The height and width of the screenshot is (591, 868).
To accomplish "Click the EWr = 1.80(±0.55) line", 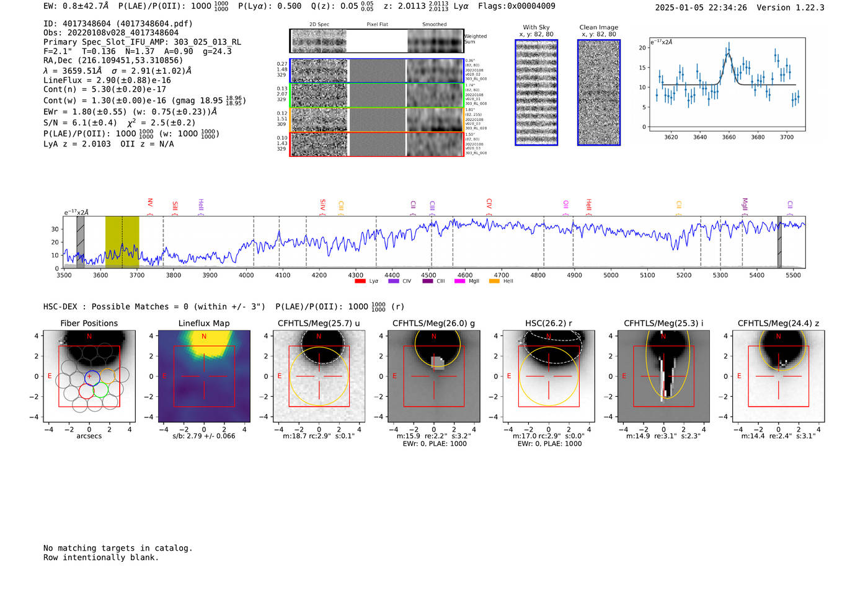I will pos(130,112).
